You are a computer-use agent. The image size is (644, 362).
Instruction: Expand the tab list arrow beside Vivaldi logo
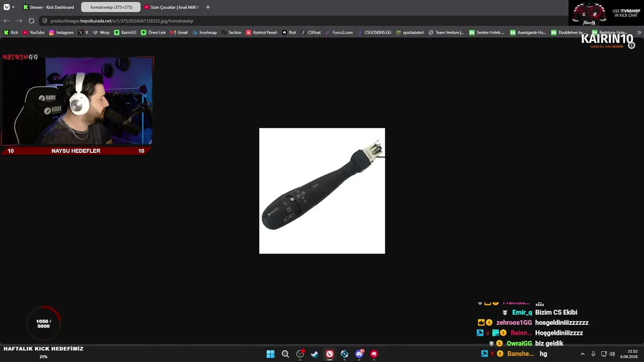click(x=13, y=7)
